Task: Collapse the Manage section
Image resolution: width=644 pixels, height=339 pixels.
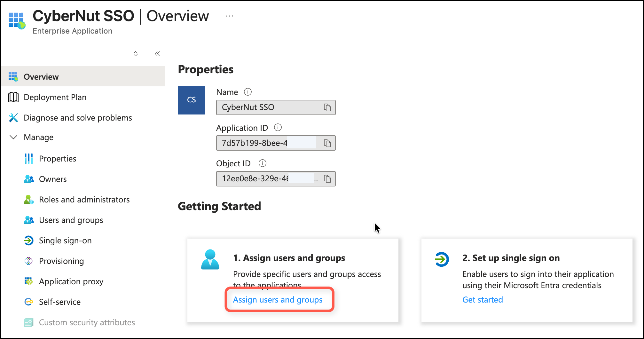Action: [x=13, y=137]
